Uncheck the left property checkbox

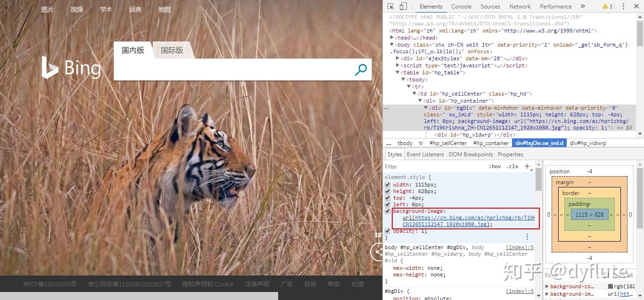coord(388,205)
